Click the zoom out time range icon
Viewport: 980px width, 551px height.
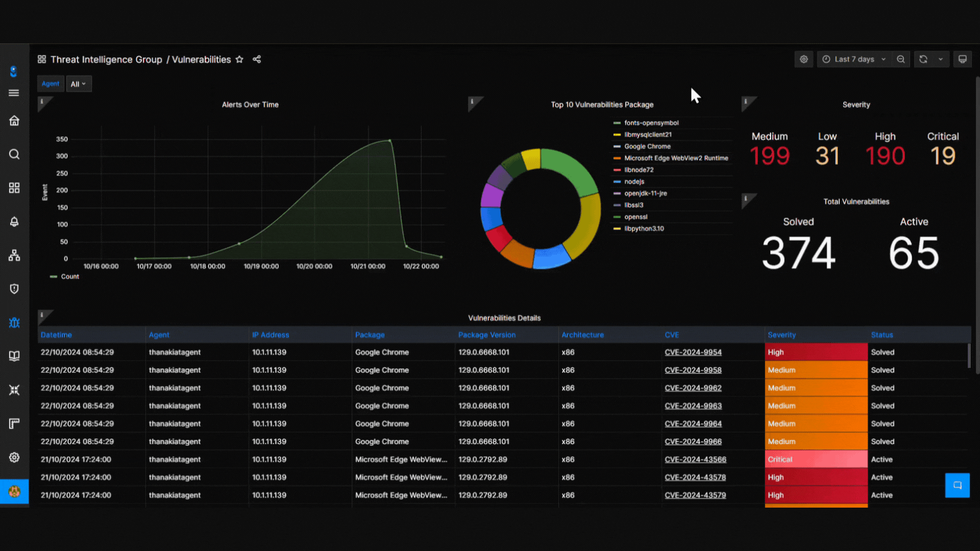click(901, 59)
